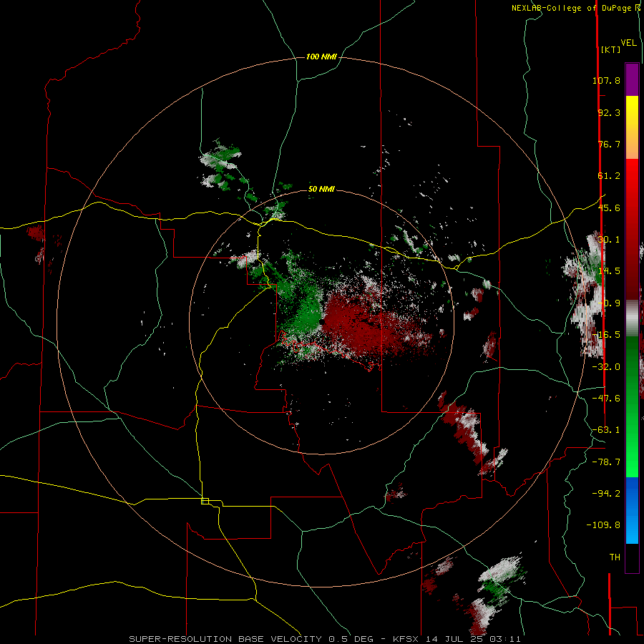Select the -47.6 scale value

tap(606, 399)
